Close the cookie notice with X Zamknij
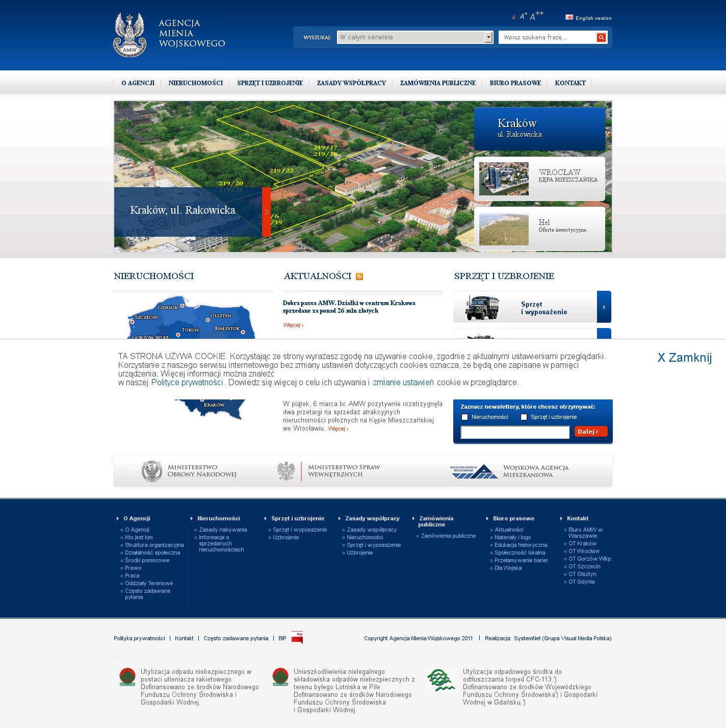The image size is (726, 728). [685, 358]
